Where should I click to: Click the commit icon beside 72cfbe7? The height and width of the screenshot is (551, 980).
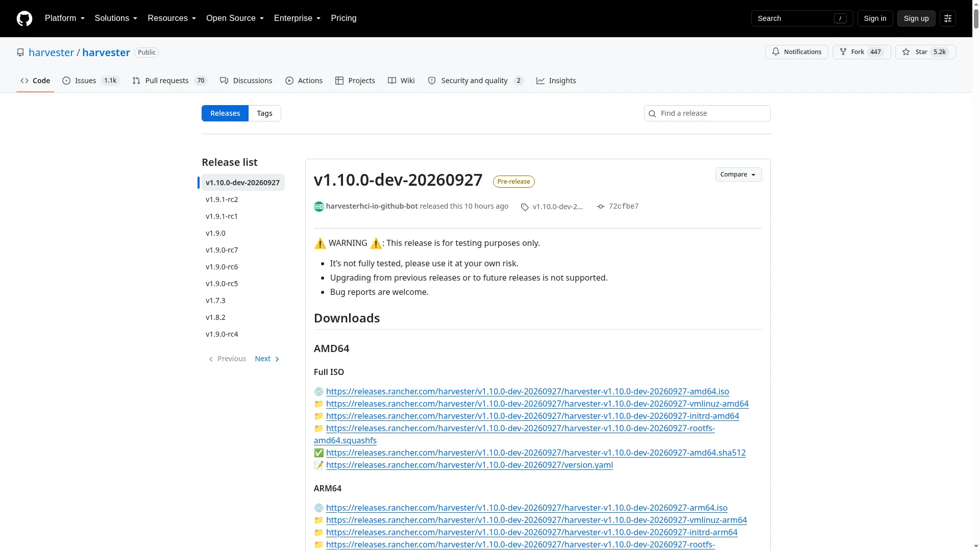601,207
